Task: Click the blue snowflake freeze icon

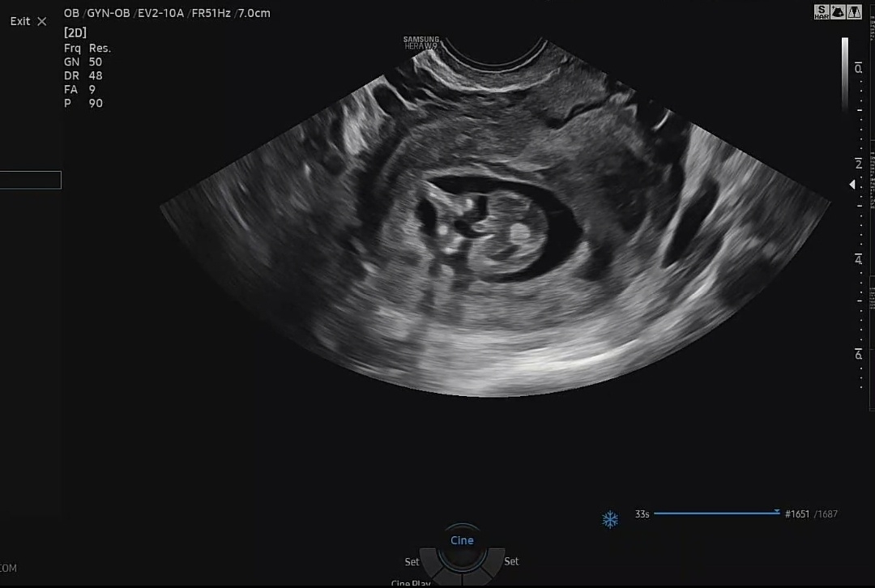Action: pos(610,519)
